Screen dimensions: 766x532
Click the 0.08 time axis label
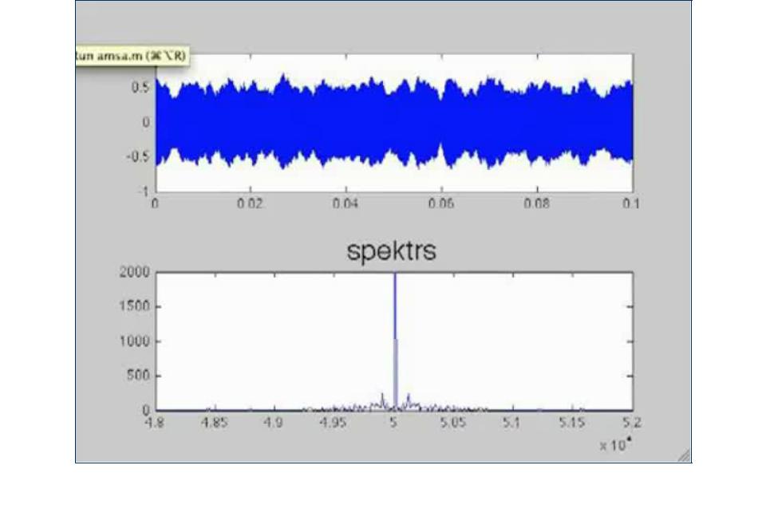point(536,203)
